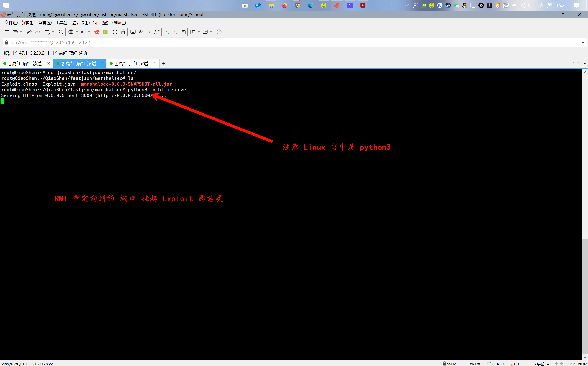Add a new tab with plus button
This screenshot has height=366, width=588.
tap(164, 63)
